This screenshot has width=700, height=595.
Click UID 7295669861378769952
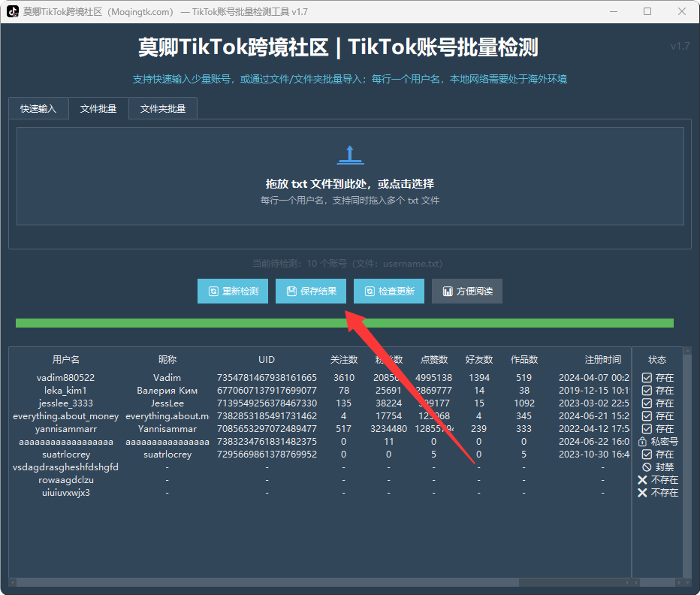pos(267,455)
